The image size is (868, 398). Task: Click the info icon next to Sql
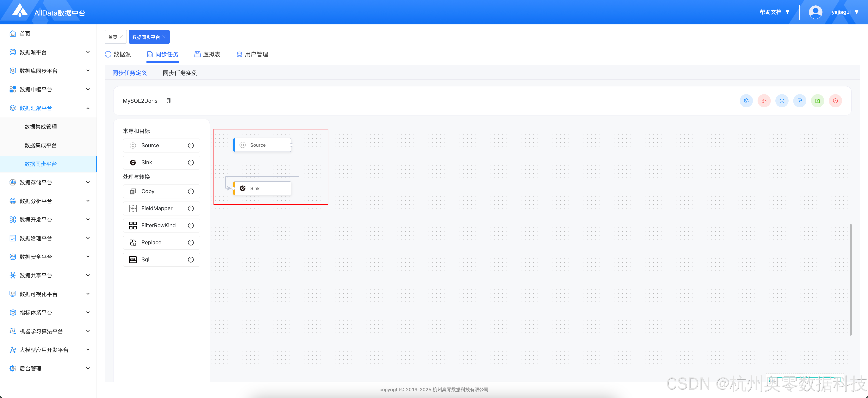191,259
